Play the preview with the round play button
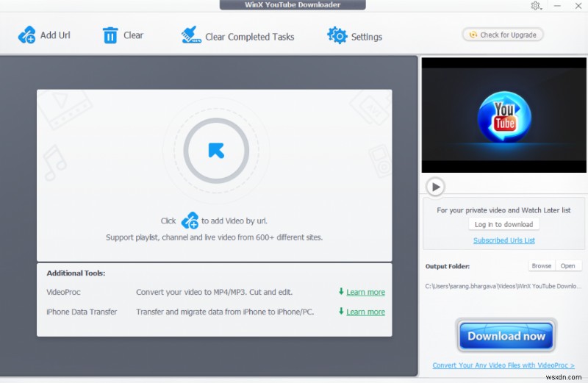This screenshot has width=588, height=383. [x=435, y=187]
